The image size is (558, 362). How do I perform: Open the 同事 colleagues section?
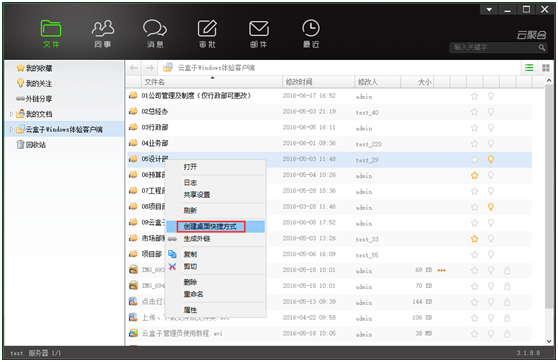(103, 33)
